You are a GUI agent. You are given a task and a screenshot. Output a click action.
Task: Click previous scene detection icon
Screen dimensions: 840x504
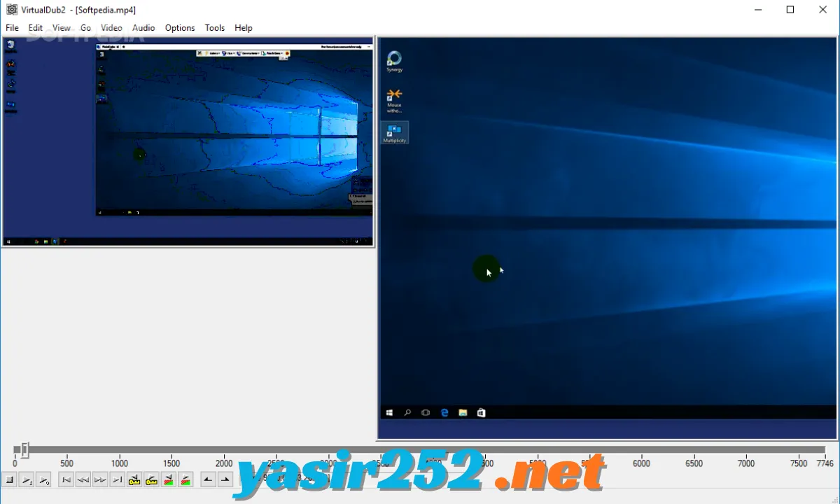point(169,479)
